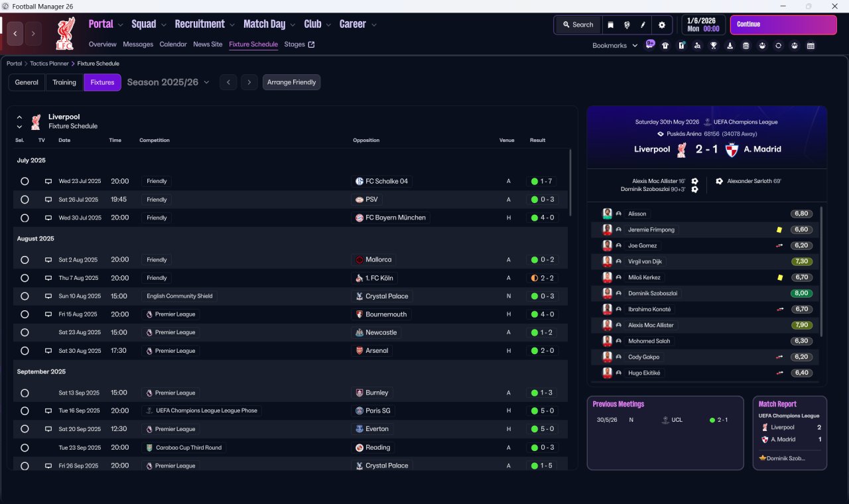Image resolution: width=849 pixels, height=504 pixels.
Task: Click Frimpong's yellow card icon
Action: (779, 229)
